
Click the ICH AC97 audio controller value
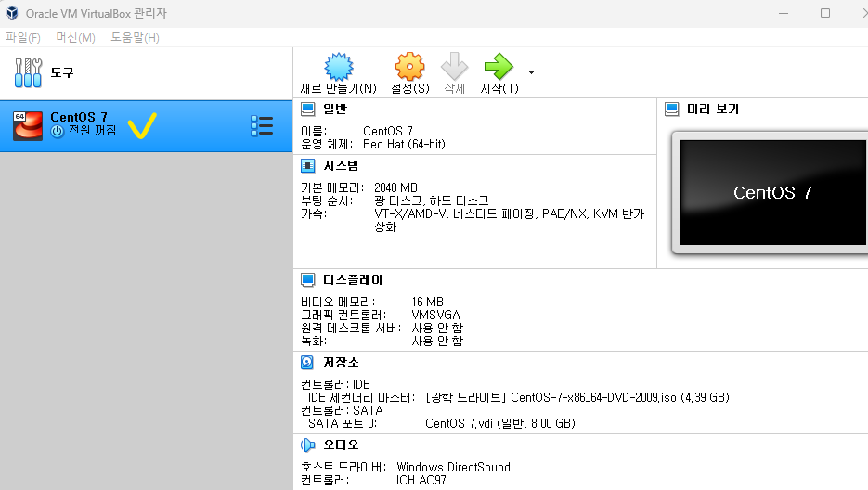[x=421, y=480]
